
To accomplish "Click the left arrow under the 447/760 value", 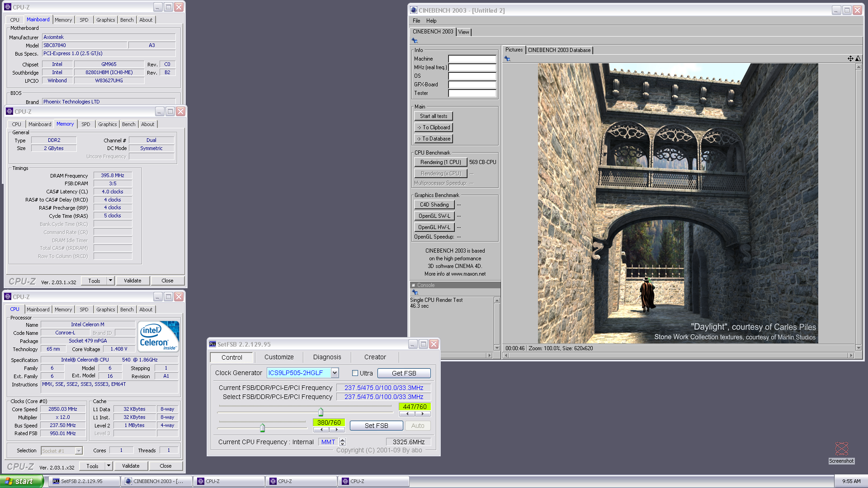I will (x=407, y=414).
